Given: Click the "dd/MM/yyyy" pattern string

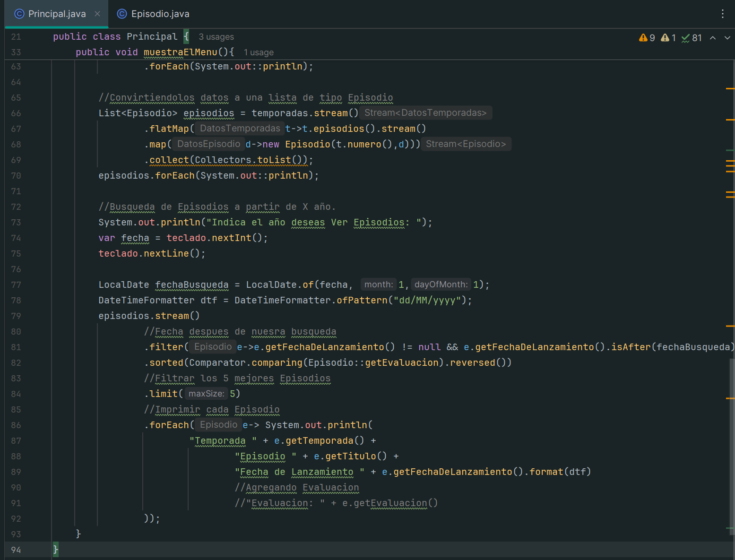Looking at the screenshot, I should coord(427,301).
